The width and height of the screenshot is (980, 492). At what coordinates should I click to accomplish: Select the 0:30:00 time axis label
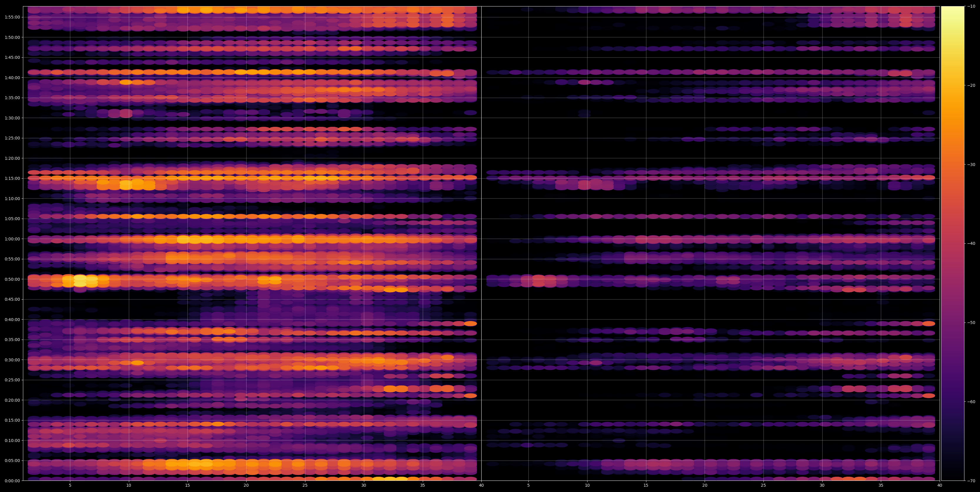click(x=12, y=360)
